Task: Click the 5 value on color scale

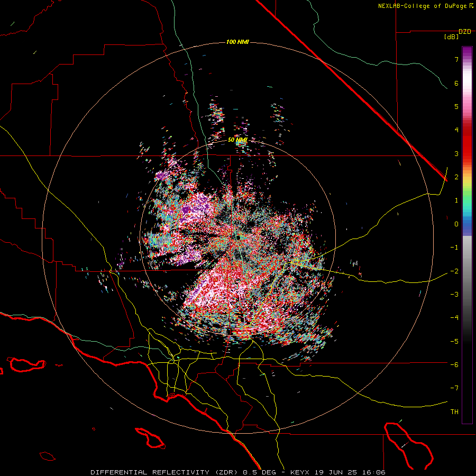Action: click(456, 106)
